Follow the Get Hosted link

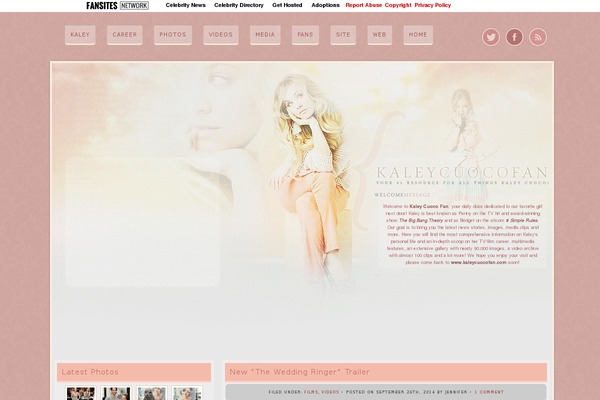[287, 5]
